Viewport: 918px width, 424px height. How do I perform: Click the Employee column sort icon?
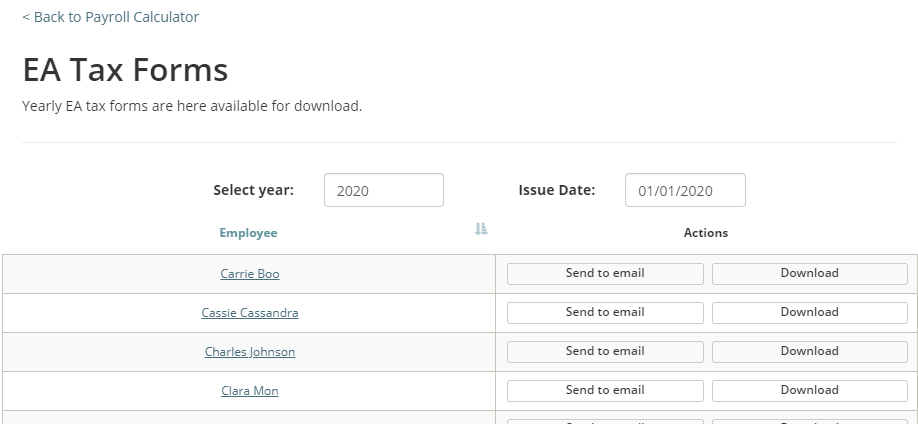click(481, 229)
